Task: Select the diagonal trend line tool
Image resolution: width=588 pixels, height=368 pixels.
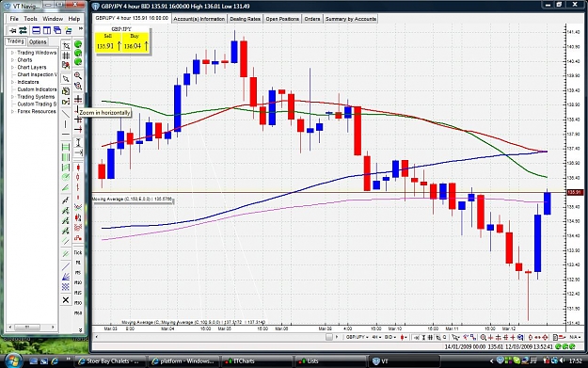Action: (x=66, y=113)
